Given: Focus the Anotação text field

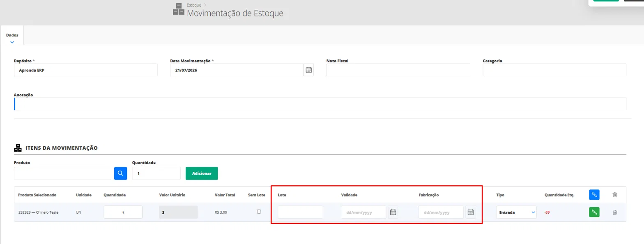Looking at the screenshot, I should [320, 104].
